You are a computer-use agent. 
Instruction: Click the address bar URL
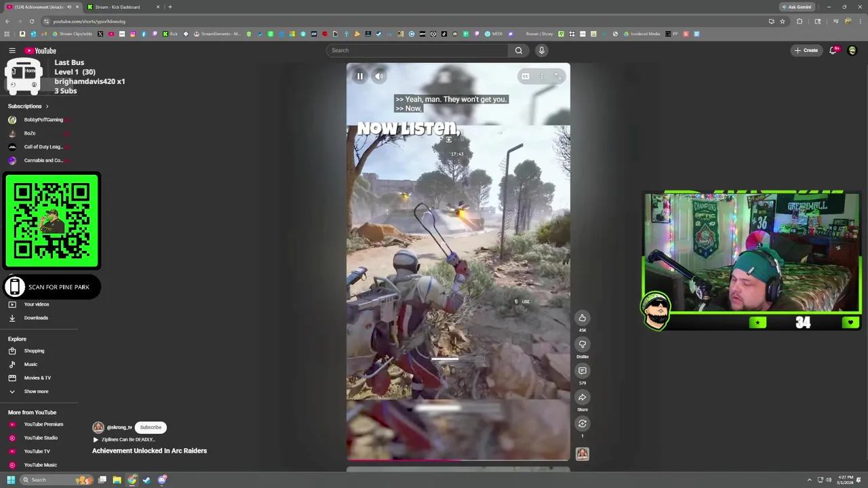pos(89,22)
